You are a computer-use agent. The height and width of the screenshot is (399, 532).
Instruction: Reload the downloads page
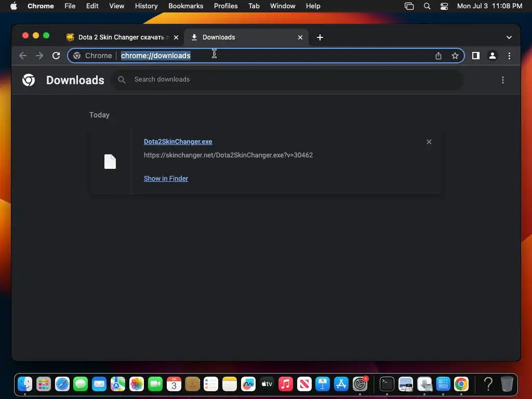click(56, 56)
